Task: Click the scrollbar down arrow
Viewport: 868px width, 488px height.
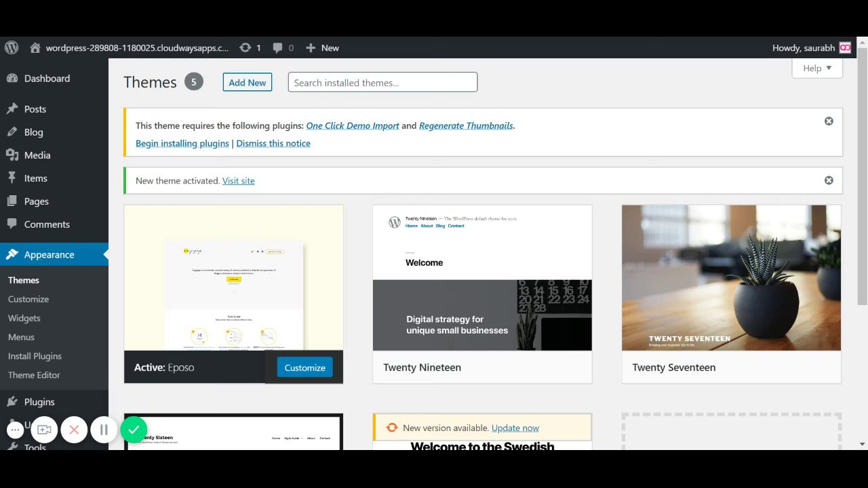Action: coord(862,444)
